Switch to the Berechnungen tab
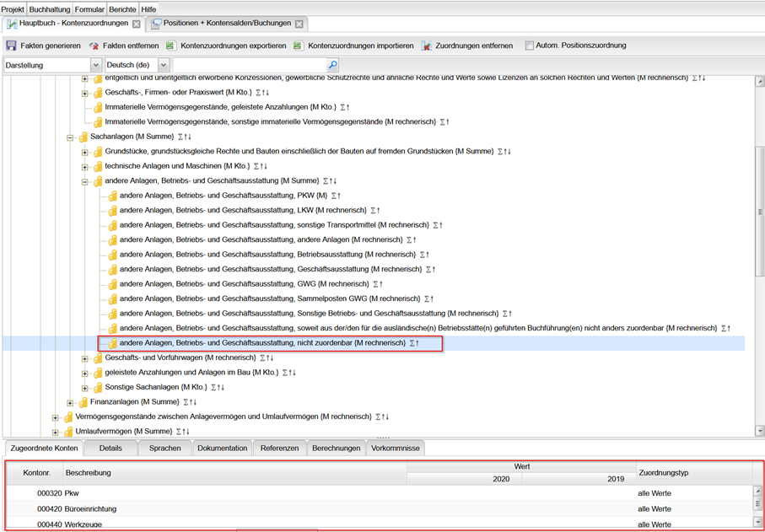Screen dimensions: 765x532 pyautogui.click(x=337, y=449)
